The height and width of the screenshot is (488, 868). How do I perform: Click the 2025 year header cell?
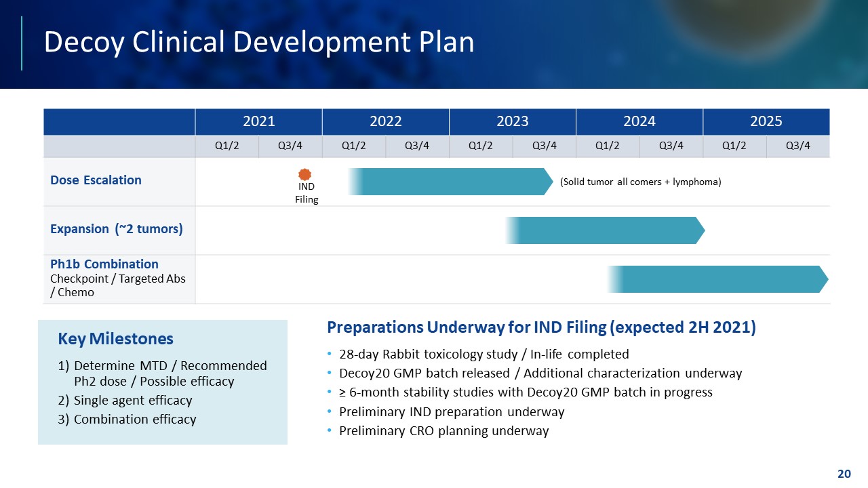pos(766,121)
